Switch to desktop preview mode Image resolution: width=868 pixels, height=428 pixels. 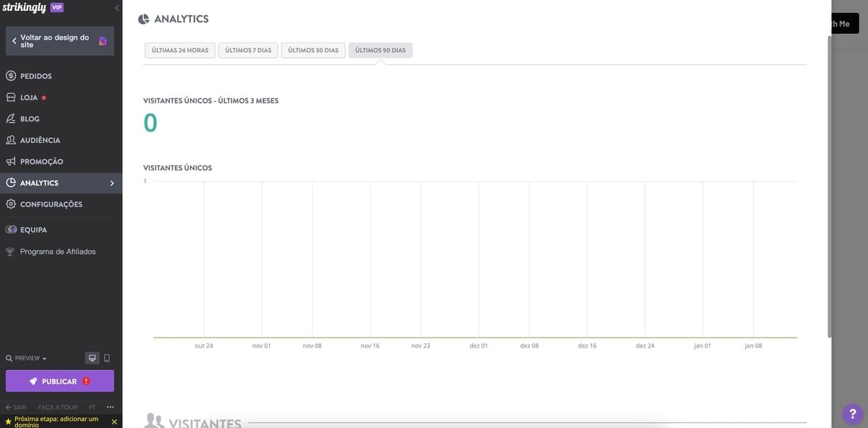tap(92, 358)
